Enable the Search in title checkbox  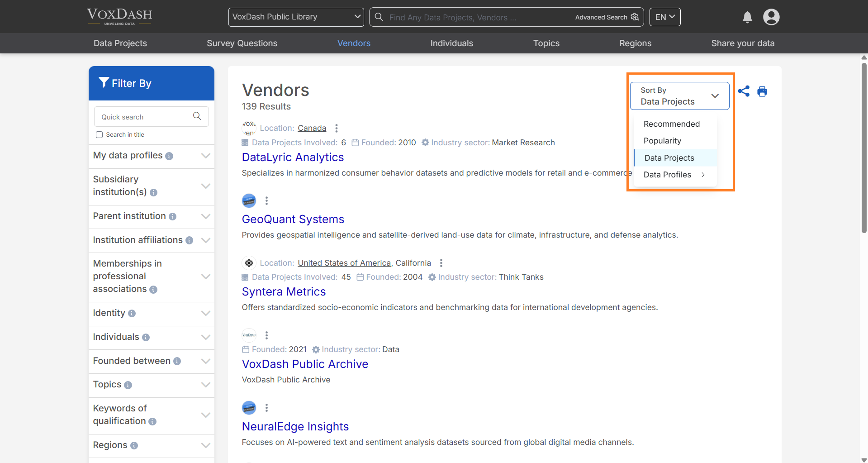point(100,134)
